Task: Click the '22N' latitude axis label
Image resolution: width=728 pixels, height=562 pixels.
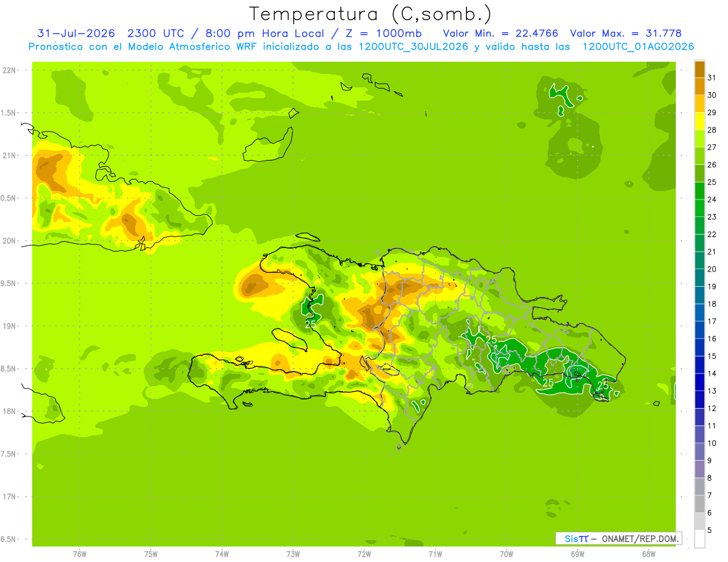Action: pos(10,70)
